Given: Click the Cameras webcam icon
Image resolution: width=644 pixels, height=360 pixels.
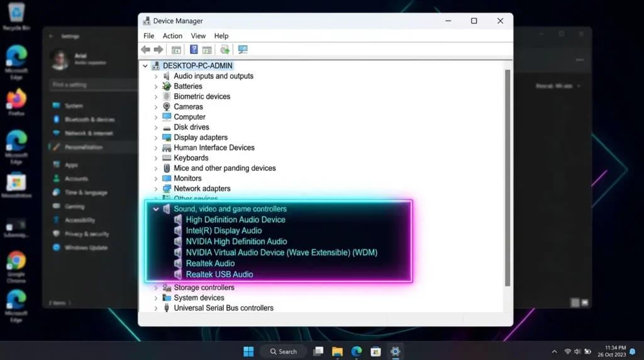Looking at the screenshot, I should (166, 106).
